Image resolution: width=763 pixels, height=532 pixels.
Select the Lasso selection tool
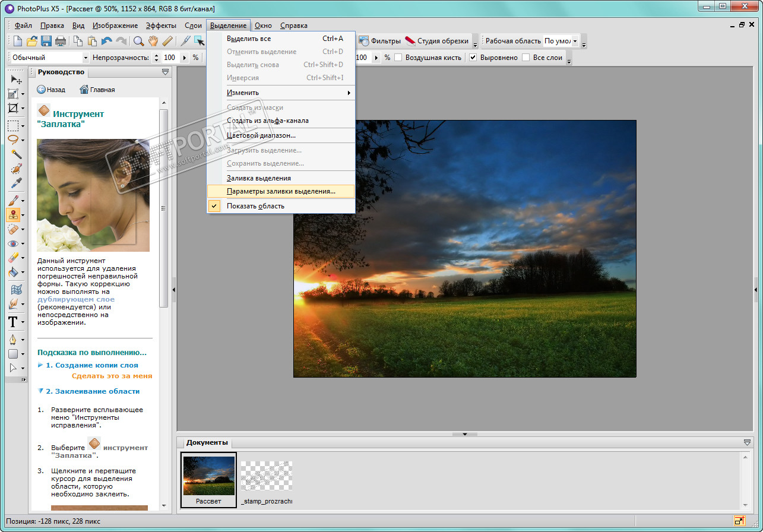tap(13, 140)
